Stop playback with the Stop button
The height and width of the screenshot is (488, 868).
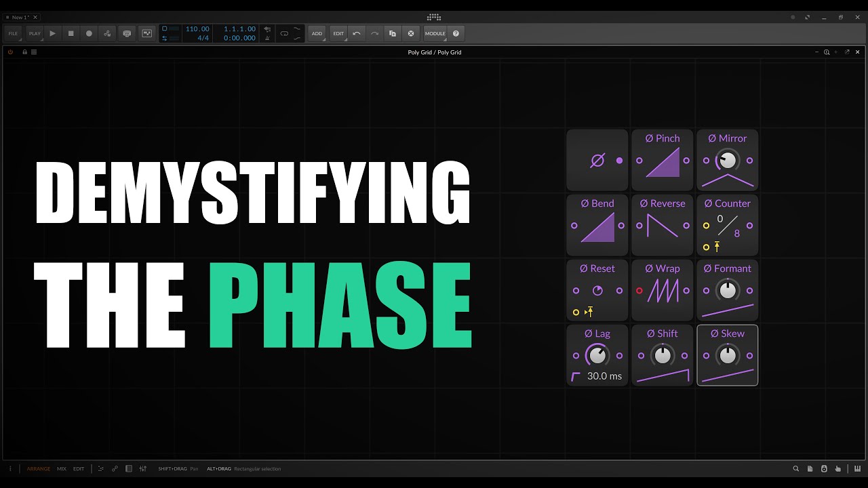[71, 33]
